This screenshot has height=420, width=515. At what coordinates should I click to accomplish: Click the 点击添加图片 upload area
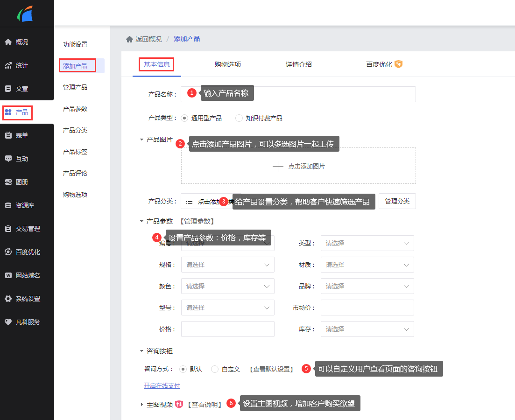click(298, 166)
